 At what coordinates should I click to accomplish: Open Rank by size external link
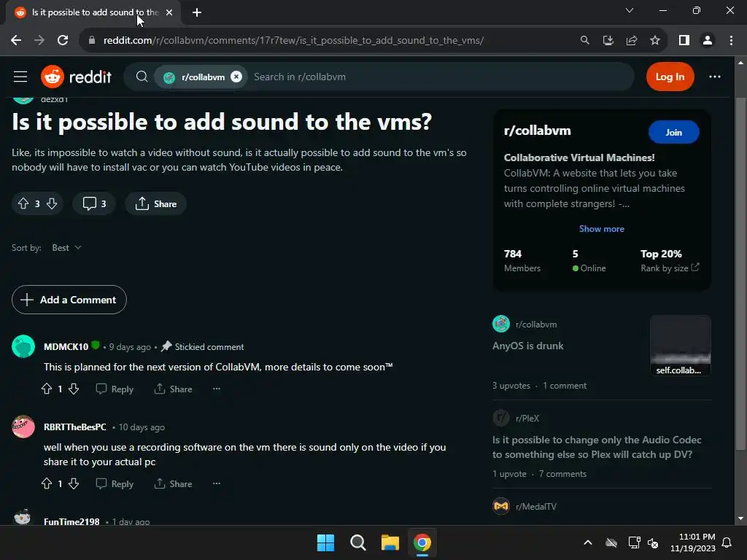pos(670,268)
